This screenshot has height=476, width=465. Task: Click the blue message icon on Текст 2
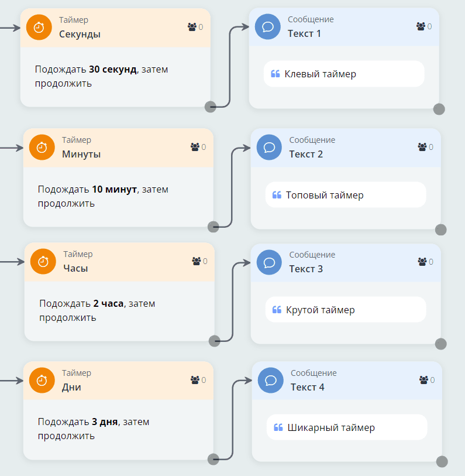pyautogui.click(x=269, y=148)
